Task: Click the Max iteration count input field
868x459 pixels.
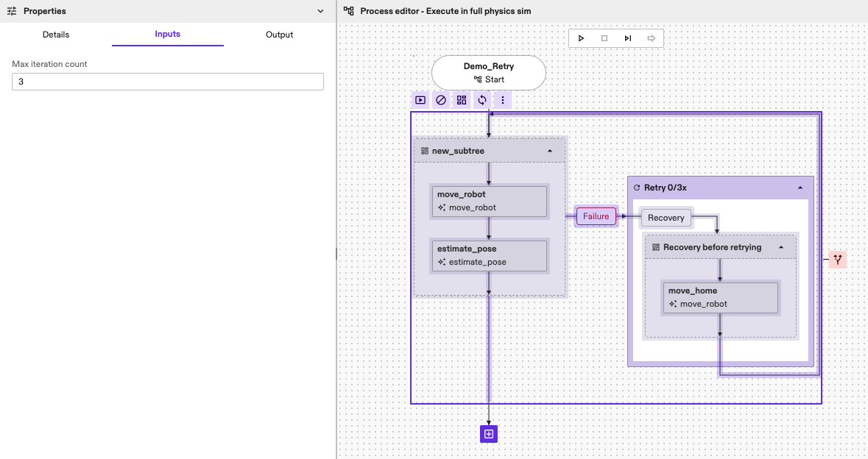Action: tap(168, 82)
